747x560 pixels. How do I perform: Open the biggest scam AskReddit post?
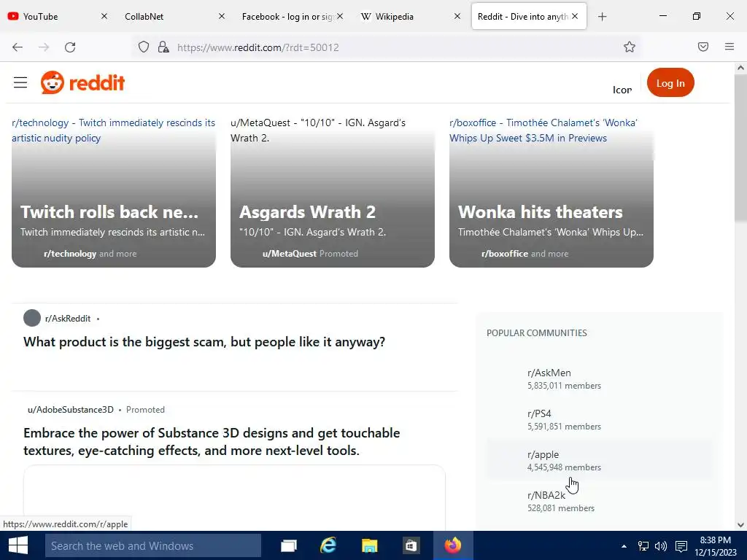[204, 342]
